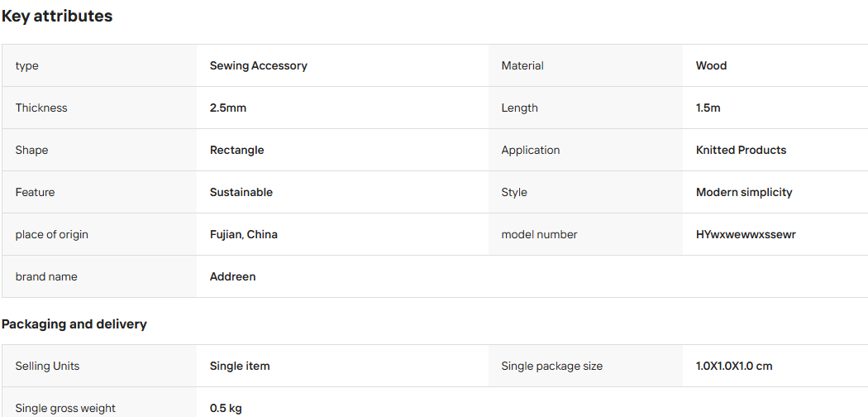The width and height of the screenshot is (868, 417).
Task: Click the Wood material value
Action: (x=711, y=65)
